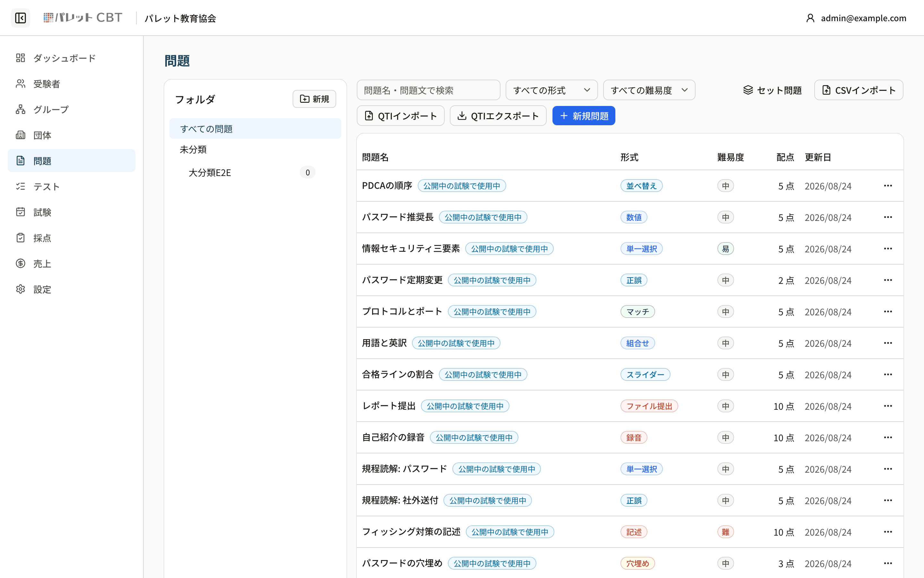Open the more menu for 用語と英訳
The width and height of the screenshot is (924, 578).
[888, 343]
